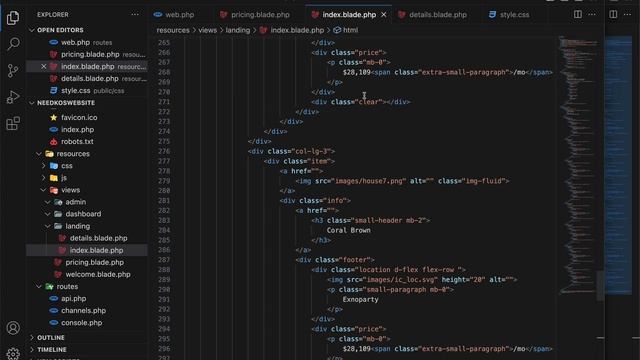640x360 pixels.
Task: Place cursor on images/ic_loc.svg string
Action: coord(402,280)
